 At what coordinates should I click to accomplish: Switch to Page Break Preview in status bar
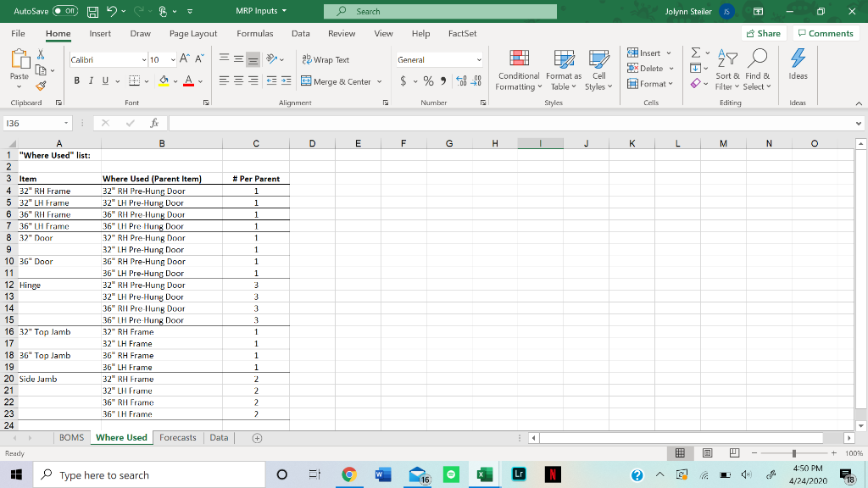pyautogui.click(x=734, y=453)
